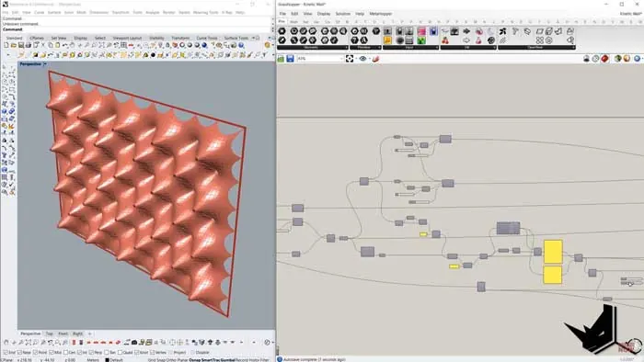Click the red preview-selected icon in Grasshopper toolbar
Screen dimensions: 644x362
604,59
